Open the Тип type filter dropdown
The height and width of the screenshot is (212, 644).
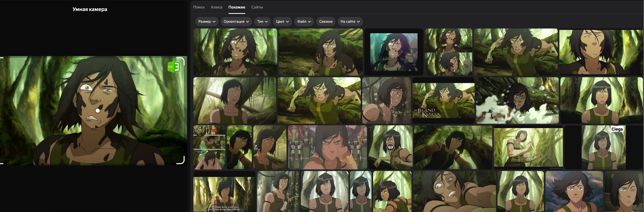(262, 22)
